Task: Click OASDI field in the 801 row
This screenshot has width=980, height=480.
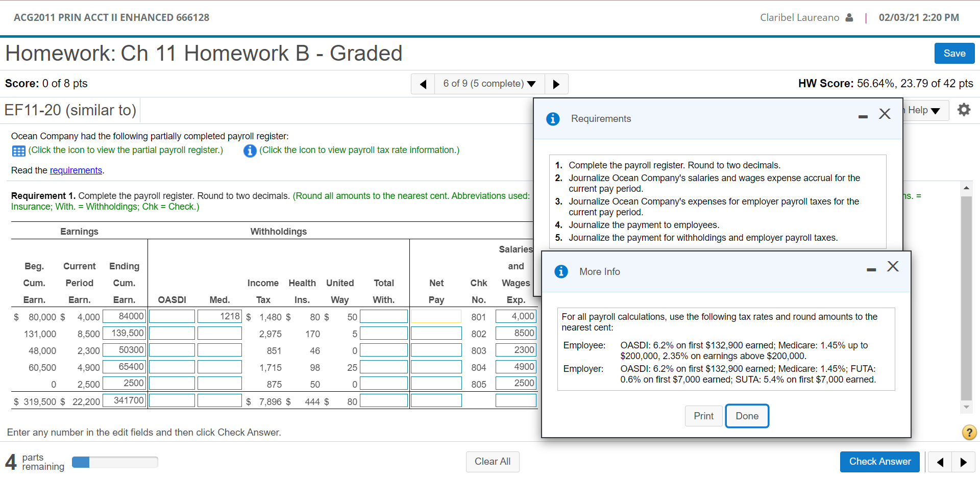Action: [172, 317]
